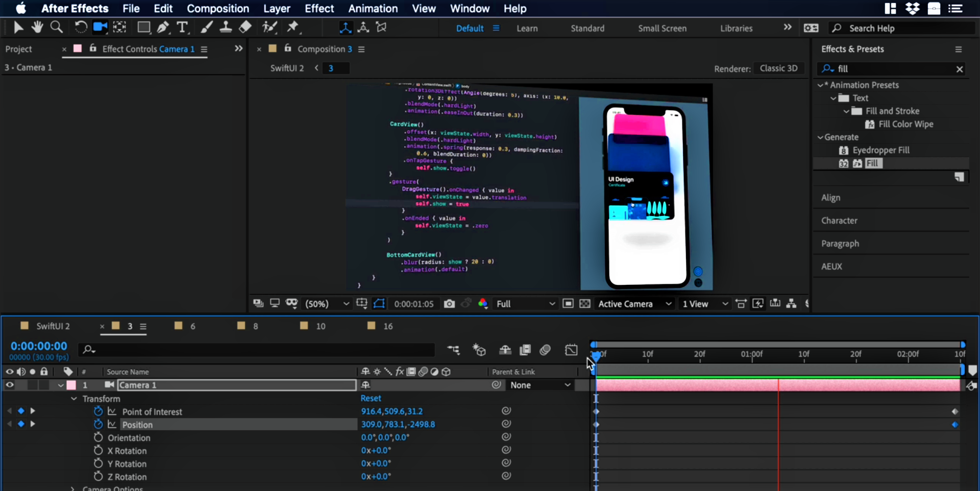Click Reset for the Transform group
The image size is (980, 491).
tap(371, 398)
